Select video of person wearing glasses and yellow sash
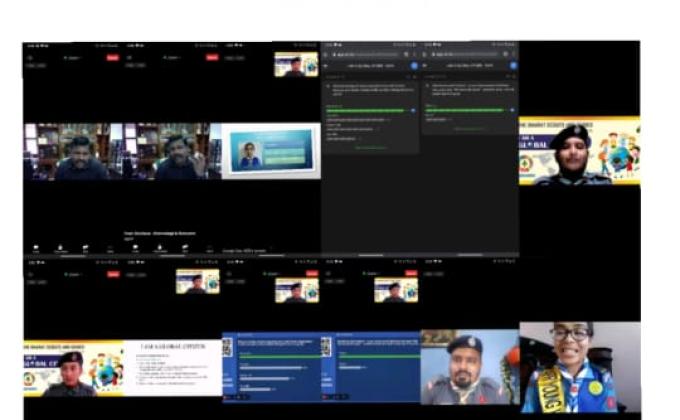The width and height of the screenshot is (680, 420). tap(580, 366)
